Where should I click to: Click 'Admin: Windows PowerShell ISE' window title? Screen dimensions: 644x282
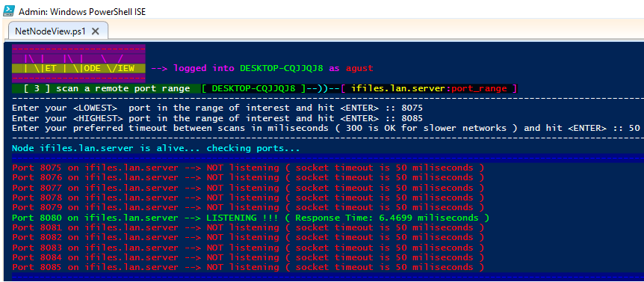(82, 11)
